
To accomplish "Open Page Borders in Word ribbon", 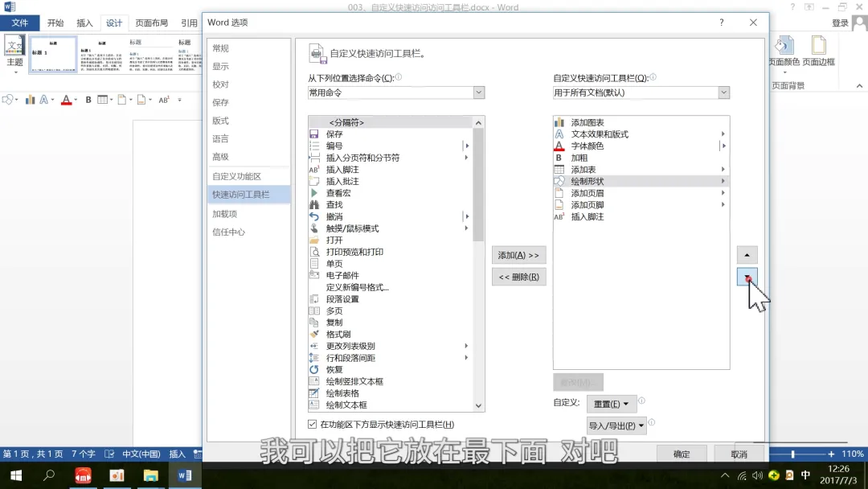I will tap(818, 51).
